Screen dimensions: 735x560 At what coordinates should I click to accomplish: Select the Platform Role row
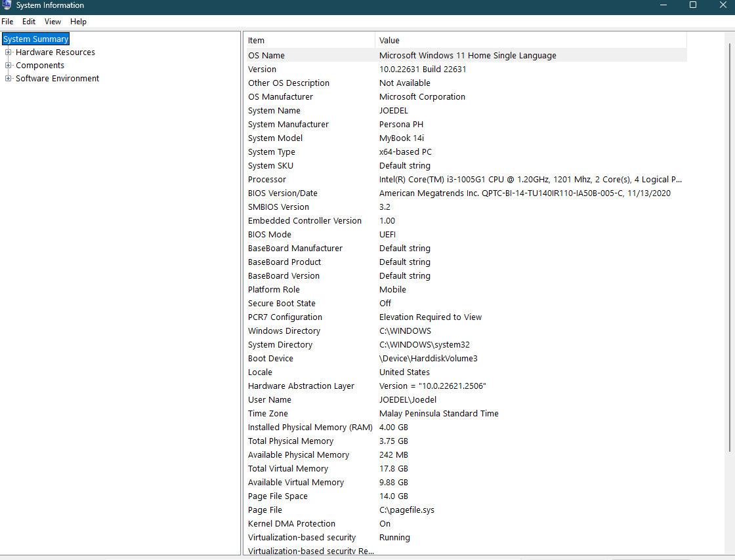pyautogui.click(x=467, y=289)
